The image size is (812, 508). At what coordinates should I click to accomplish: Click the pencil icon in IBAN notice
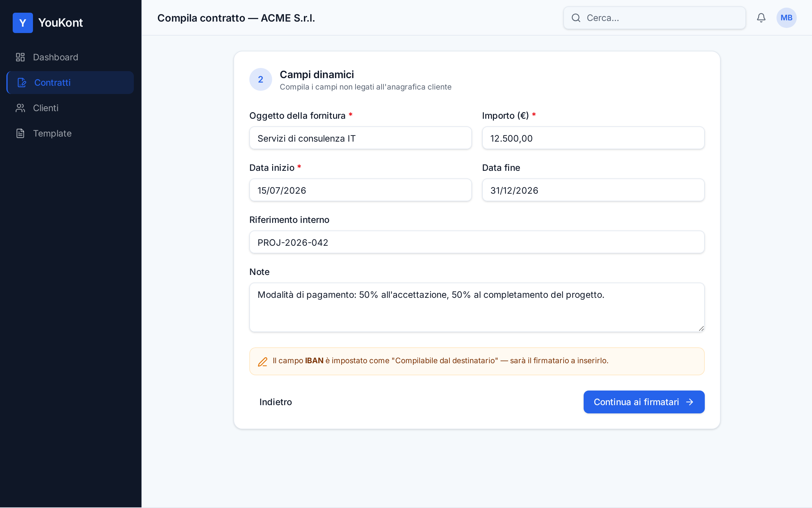coord(262,362)
